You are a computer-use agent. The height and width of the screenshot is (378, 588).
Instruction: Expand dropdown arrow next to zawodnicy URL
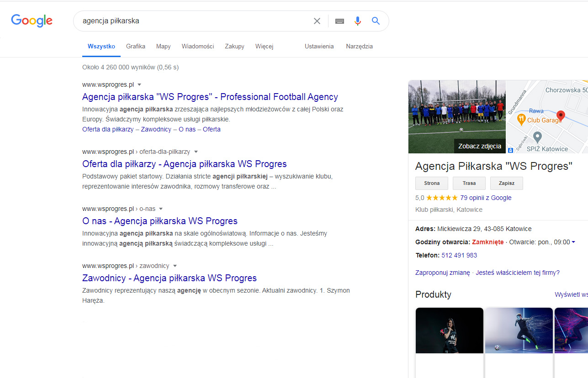click(x=175, y=266)
